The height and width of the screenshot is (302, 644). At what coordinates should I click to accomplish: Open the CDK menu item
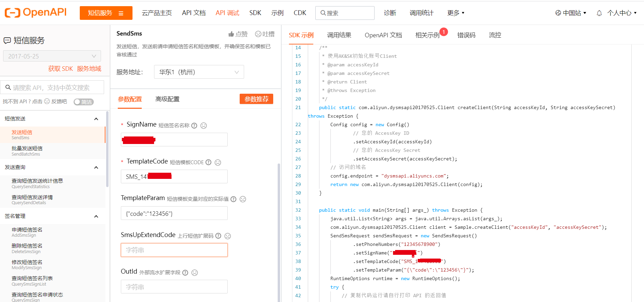point(300,13)
